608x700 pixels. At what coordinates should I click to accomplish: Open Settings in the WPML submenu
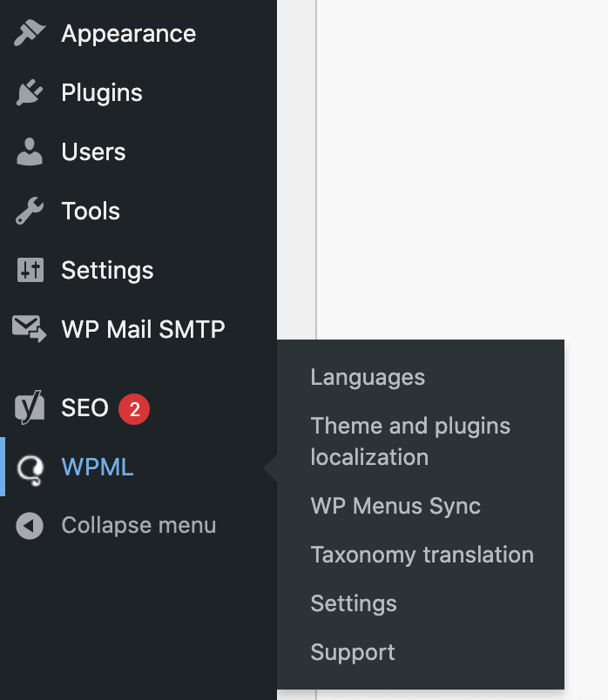354,603
